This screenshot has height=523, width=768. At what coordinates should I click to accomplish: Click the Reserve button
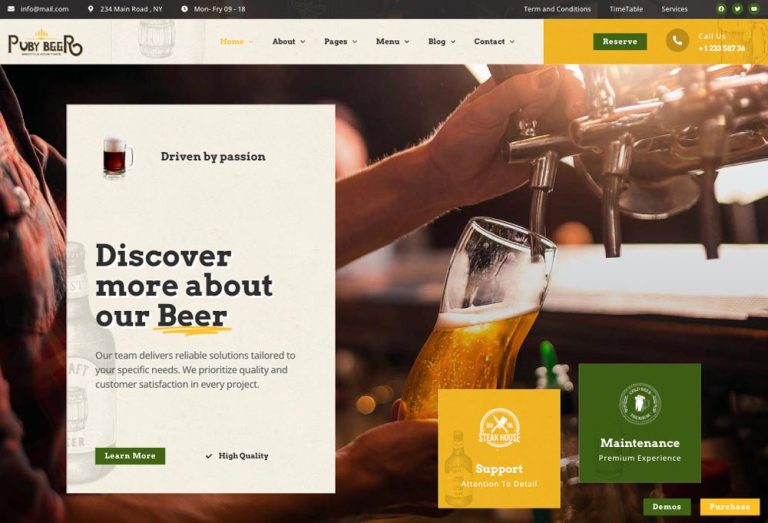[x=620, y=42]
